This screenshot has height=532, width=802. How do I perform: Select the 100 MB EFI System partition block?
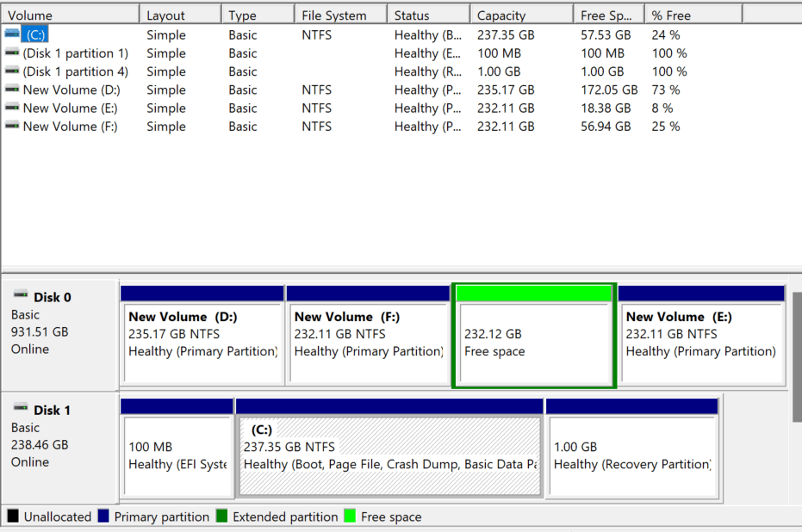[177, 448]
